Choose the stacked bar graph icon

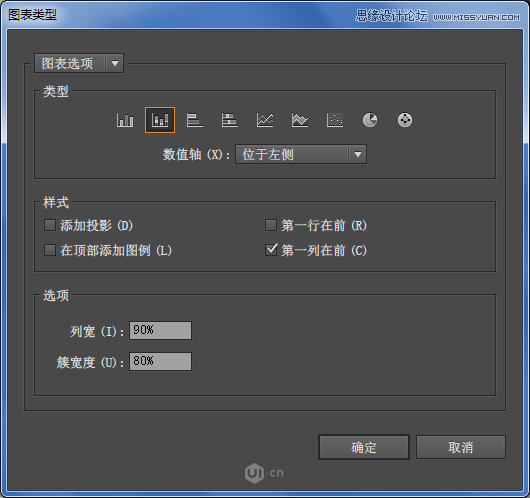[230, 120]
